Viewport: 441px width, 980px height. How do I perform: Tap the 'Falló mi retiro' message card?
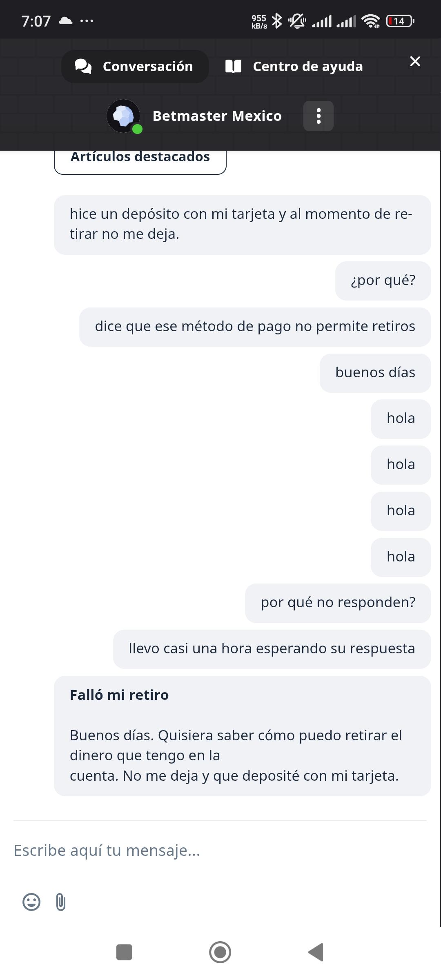pyautogui.click(x=242, y=736)
